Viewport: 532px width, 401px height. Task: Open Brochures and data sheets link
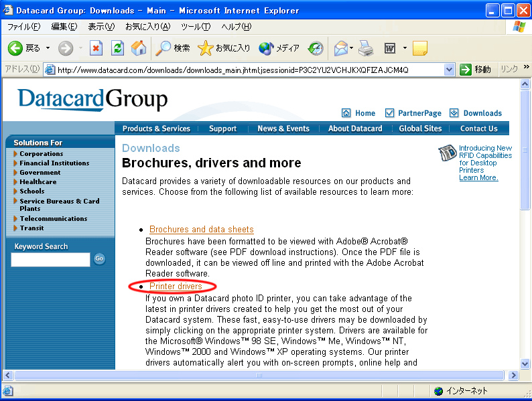coord(201,230)
